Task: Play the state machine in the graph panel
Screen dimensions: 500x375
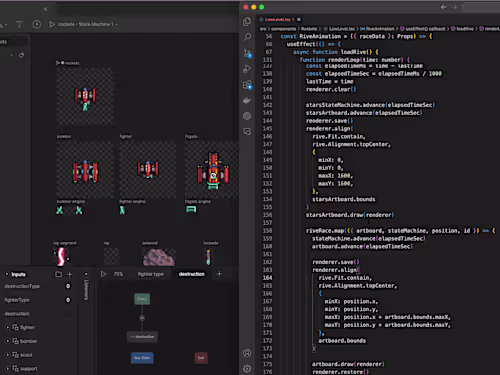Action: click(104, 274)
